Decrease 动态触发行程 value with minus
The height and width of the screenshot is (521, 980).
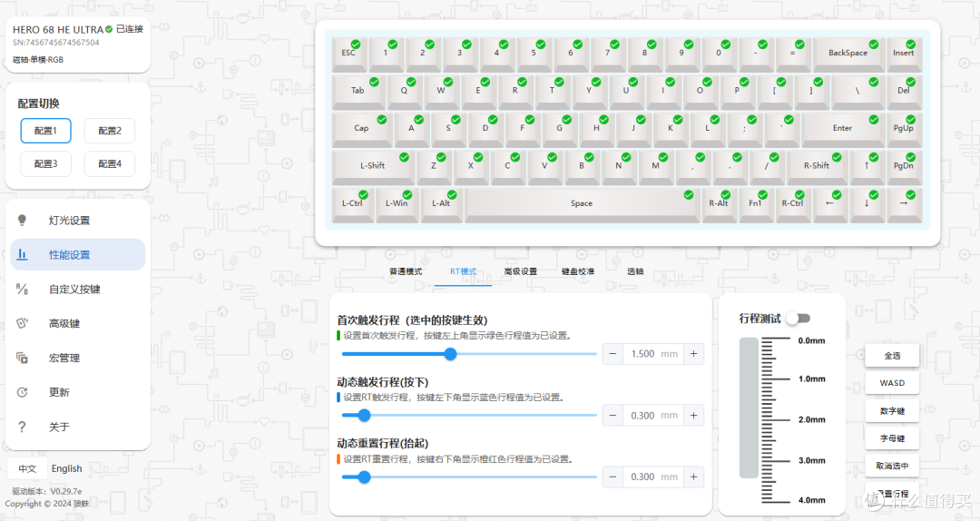(612, 416)
